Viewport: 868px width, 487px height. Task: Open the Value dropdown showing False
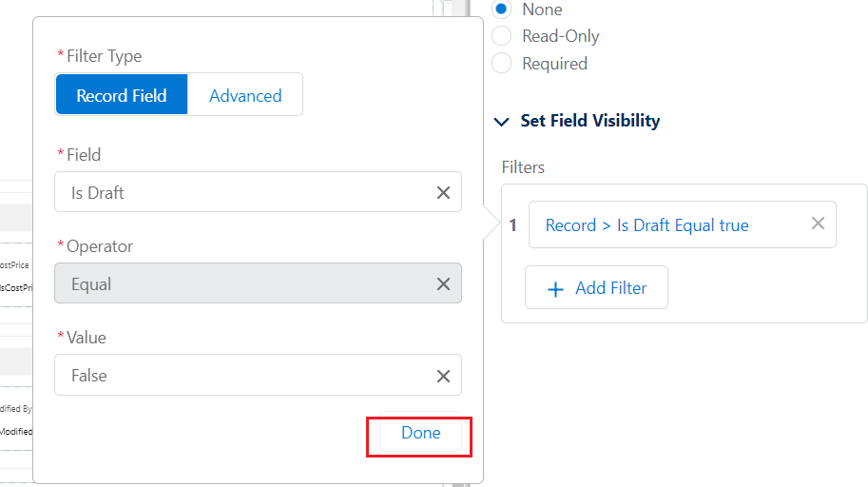(x=258, y=375)
